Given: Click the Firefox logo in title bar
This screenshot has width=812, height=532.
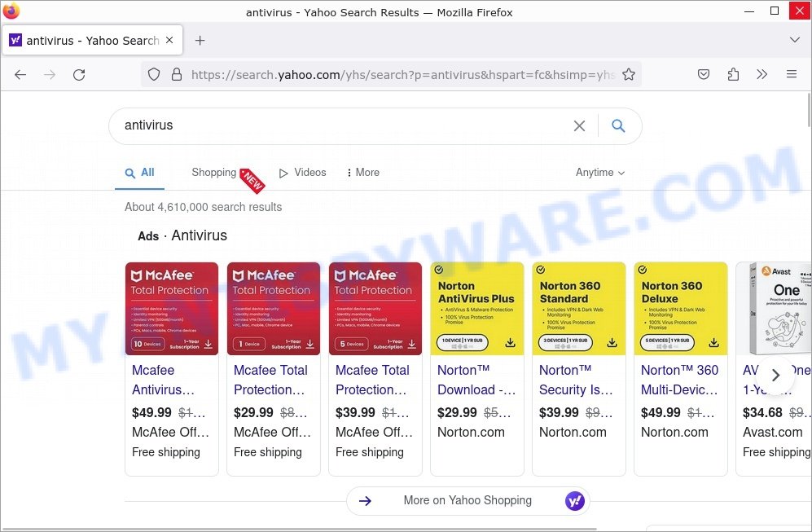Looking at the screenshot, I should click(x=11, y=11).
